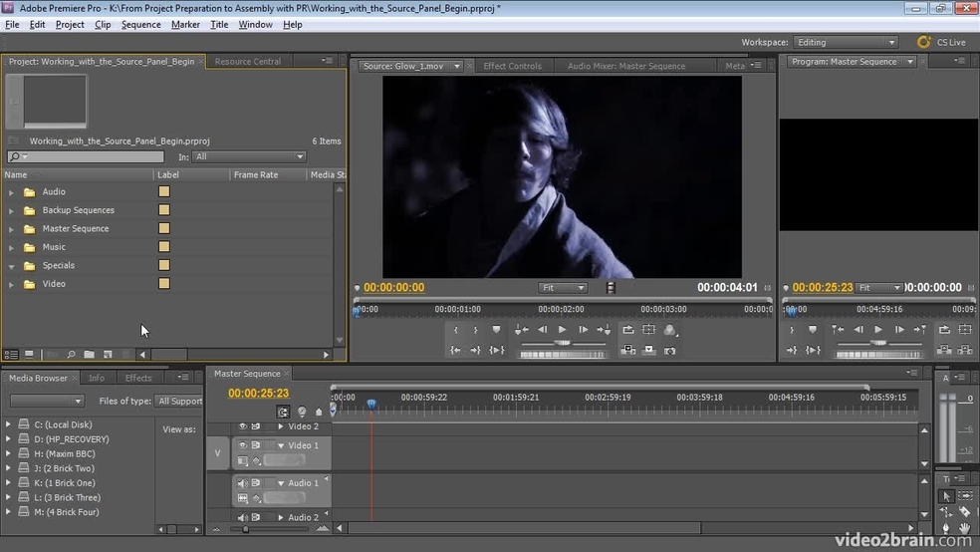Open Output settings in Source monitor
This screenshot has height=552, width=980.
tap(670, 330)
